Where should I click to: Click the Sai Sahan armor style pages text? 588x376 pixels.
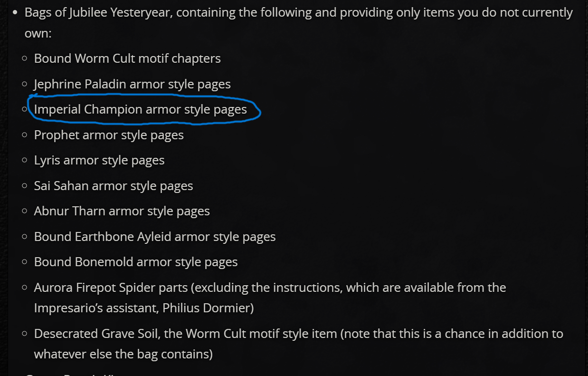114,186
